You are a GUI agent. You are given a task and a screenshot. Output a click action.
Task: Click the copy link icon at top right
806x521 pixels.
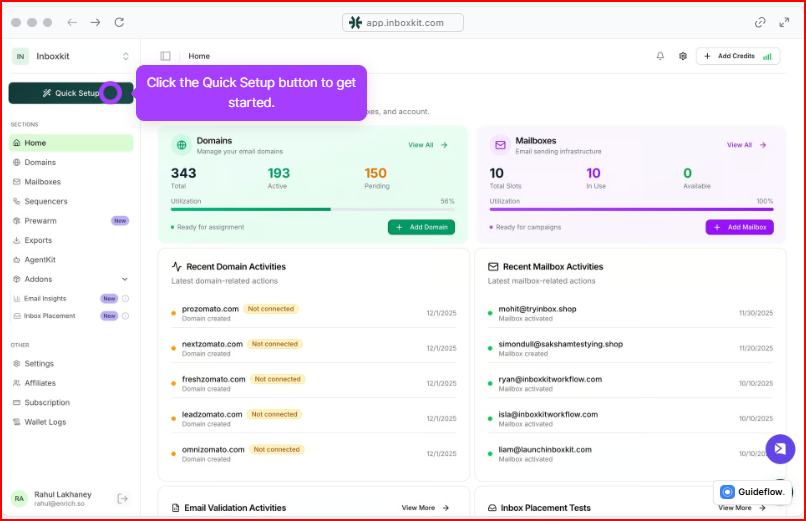click(760, 22)
